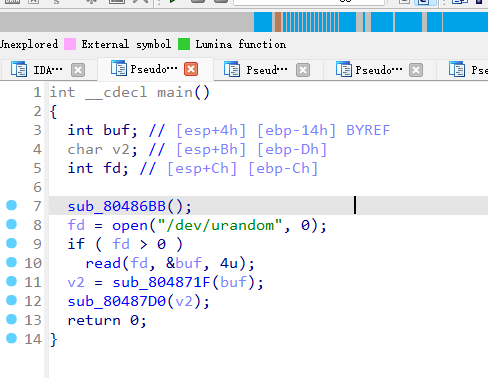Toggle breakpoint dot on line 7

[x=12, y=205]
